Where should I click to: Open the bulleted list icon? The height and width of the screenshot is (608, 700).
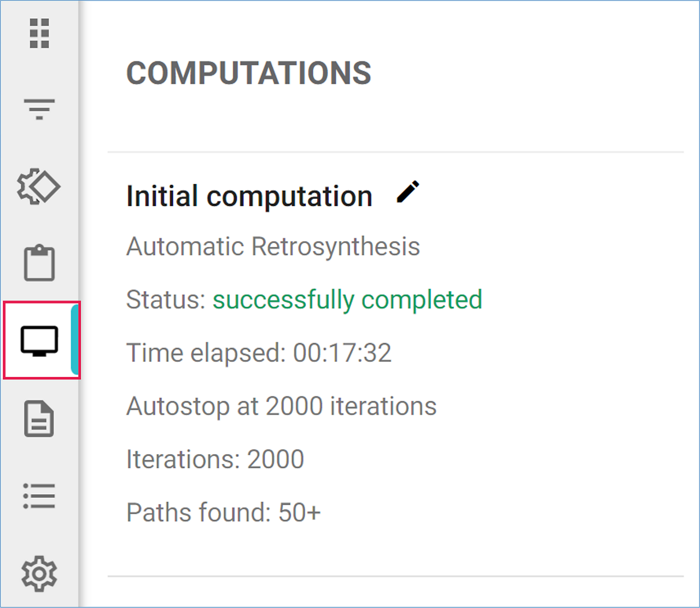click(39, 496)
